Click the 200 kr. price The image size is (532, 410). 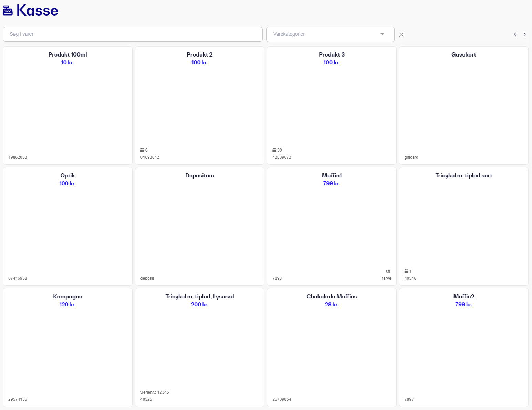(x=200, y=304)
